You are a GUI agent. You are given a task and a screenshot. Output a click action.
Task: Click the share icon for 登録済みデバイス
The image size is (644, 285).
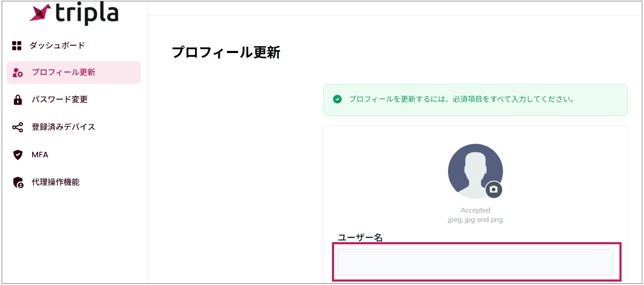coord(18,127)
